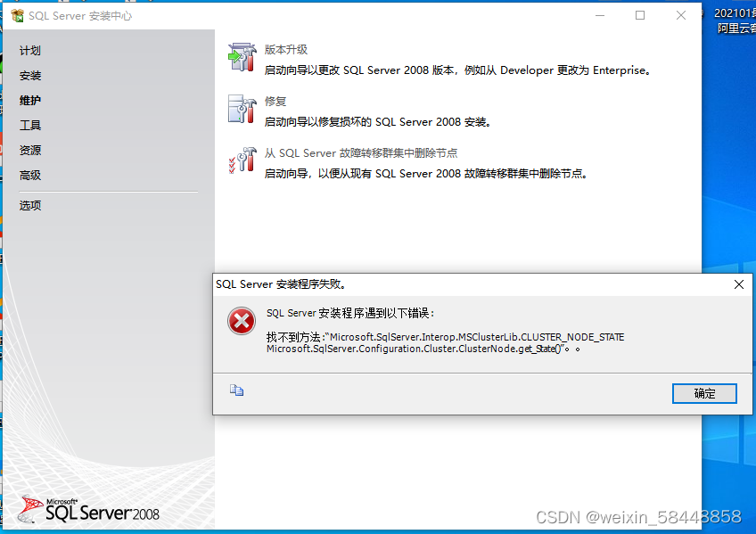
Task: Click the 找不到方法 error message text
Action: (x=446, y=342)
